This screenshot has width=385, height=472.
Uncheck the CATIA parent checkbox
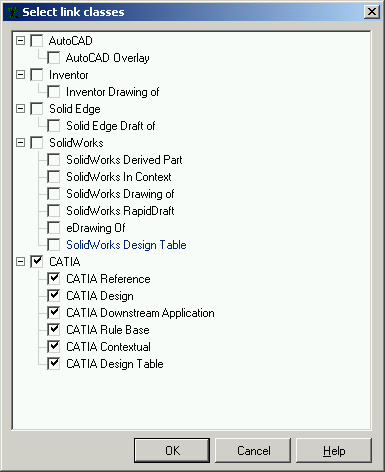[37, 262]
